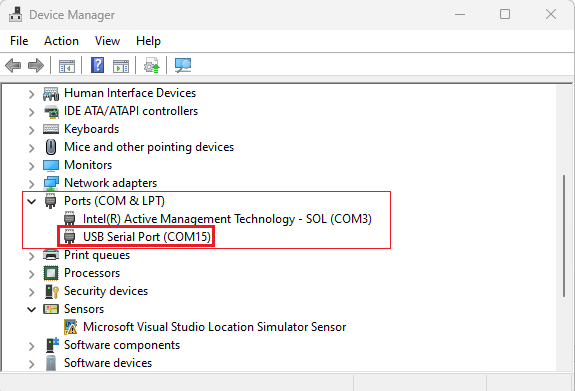Collapse the Sensors category
575x391 pixels.
32,309
